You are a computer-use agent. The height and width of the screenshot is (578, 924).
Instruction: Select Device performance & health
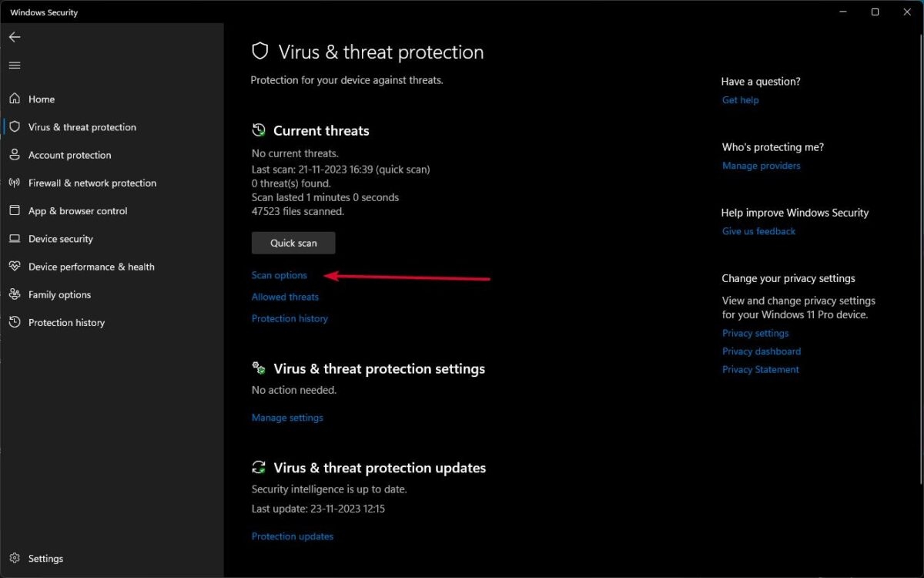click(x=90, y=266)
